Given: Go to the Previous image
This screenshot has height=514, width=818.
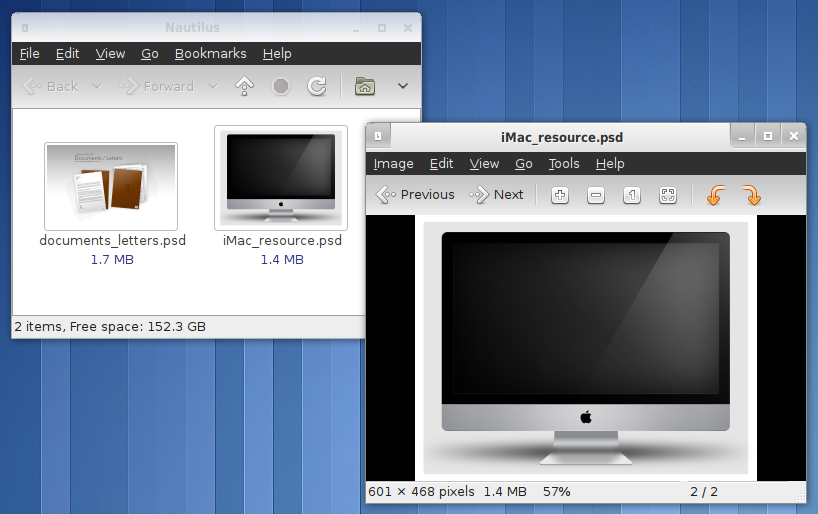Looking at the screenshot, I should point(415,195).
